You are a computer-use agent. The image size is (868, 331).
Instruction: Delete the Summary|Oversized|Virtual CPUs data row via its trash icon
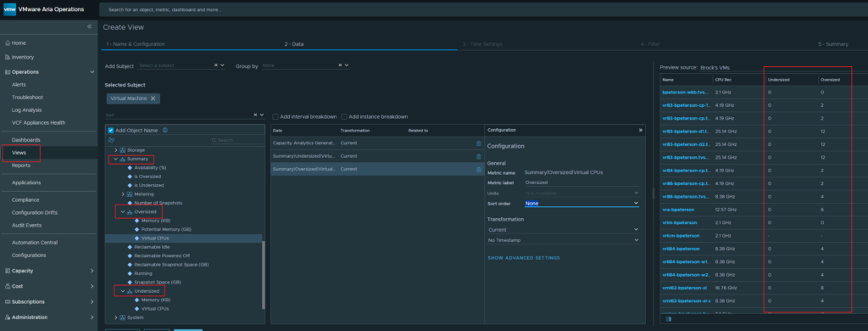[479, 170]
